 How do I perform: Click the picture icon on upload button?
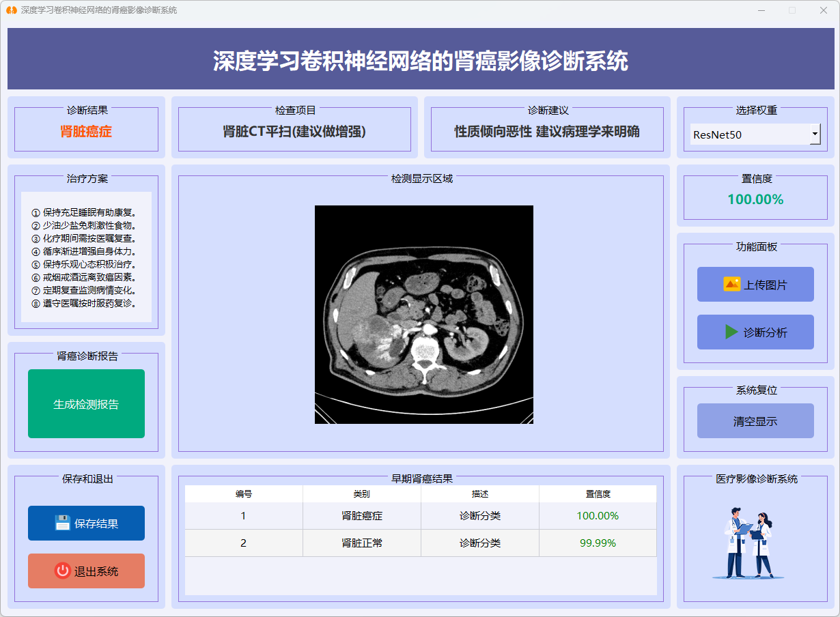click(x=731, y=285)
